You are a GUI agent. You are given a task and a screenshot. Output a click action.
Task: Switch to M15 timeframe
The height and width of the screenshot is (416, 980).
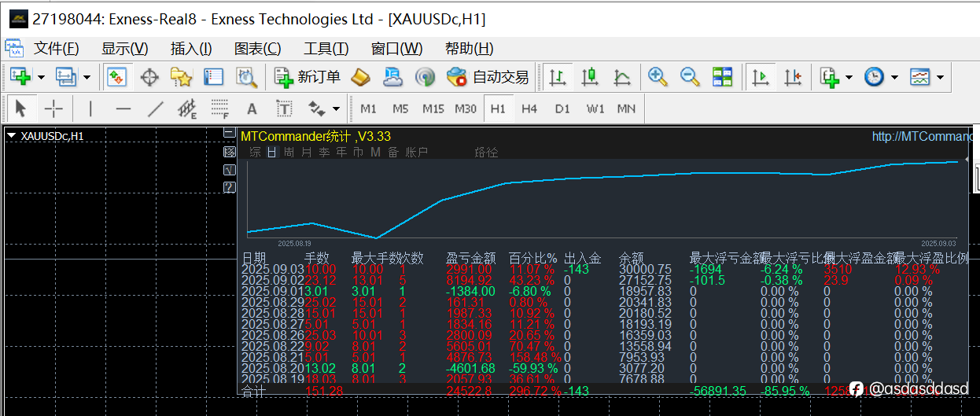click(x=433, y=109)
